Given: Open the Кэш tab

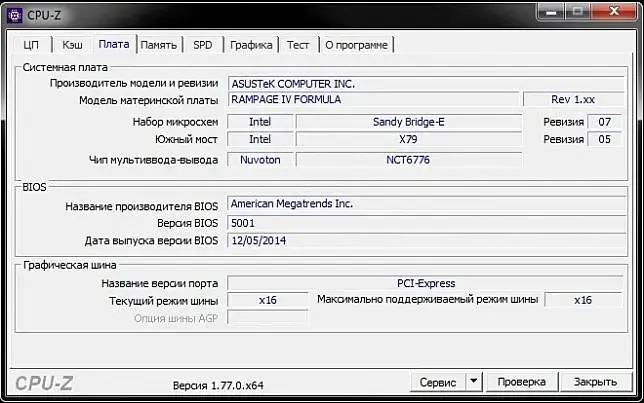Looking at the screenshot, I should (x=72, y=45).
